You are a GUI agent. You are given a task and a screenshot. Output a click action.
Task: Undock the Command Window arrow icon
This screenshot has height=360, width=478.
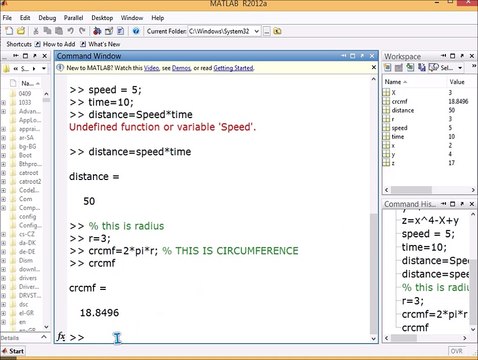(362, 56)
